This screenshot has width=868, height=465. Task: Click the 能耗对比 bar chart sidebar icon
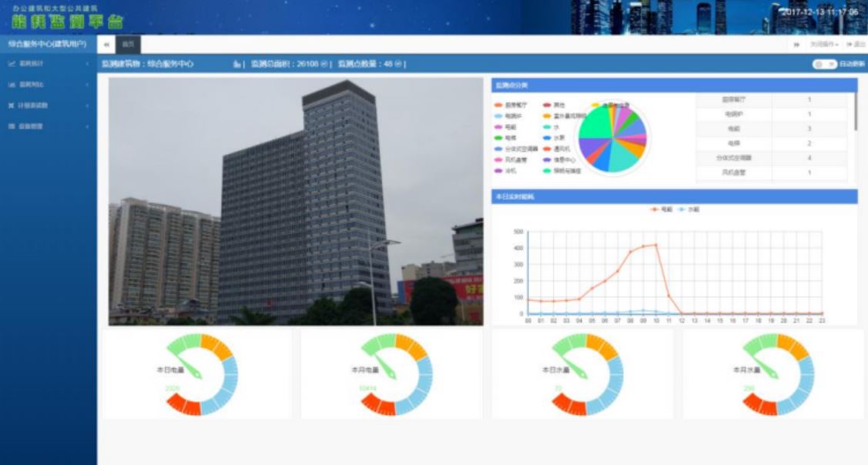(x=12, y=84)
